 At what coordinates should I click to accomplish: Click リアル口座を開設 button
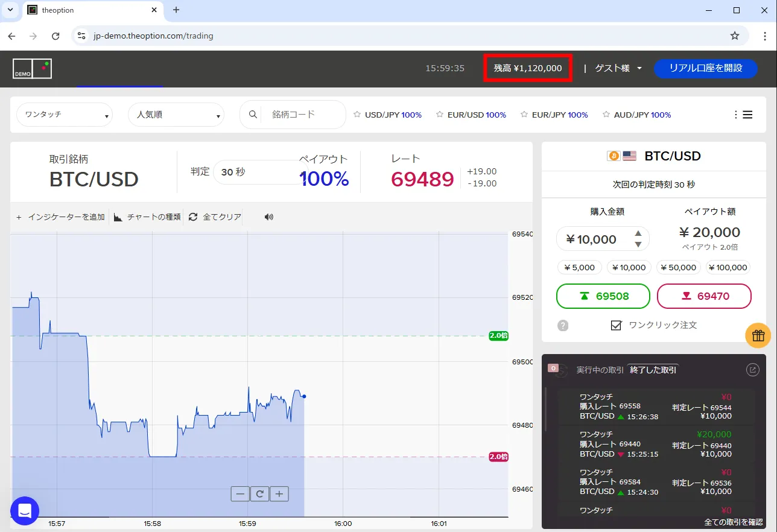705,68
